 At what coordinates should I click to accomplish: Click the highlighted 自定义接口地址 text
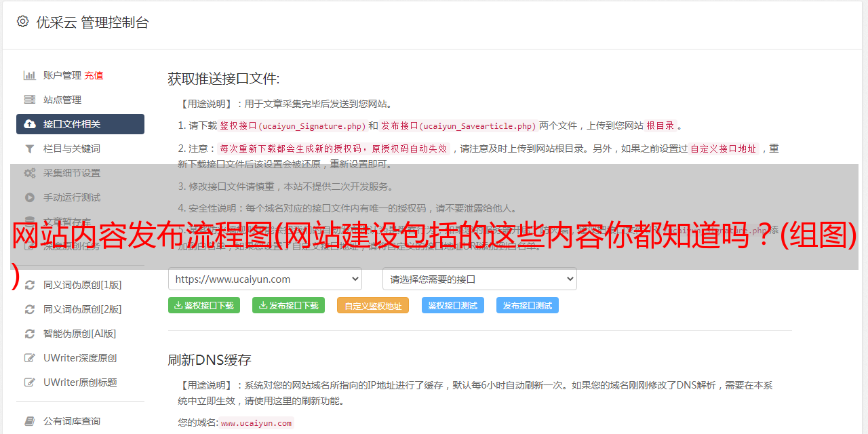724,149
